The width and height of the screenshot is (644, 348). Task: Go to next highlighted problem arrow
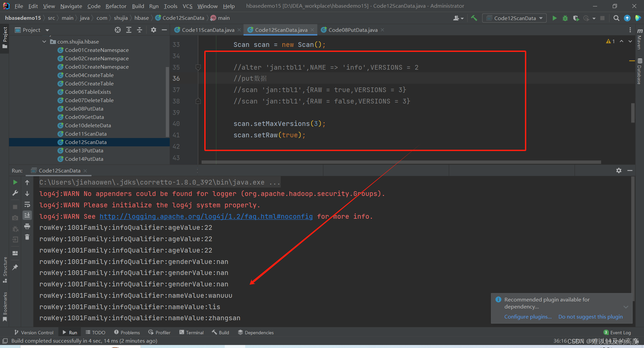coord(630,41)
